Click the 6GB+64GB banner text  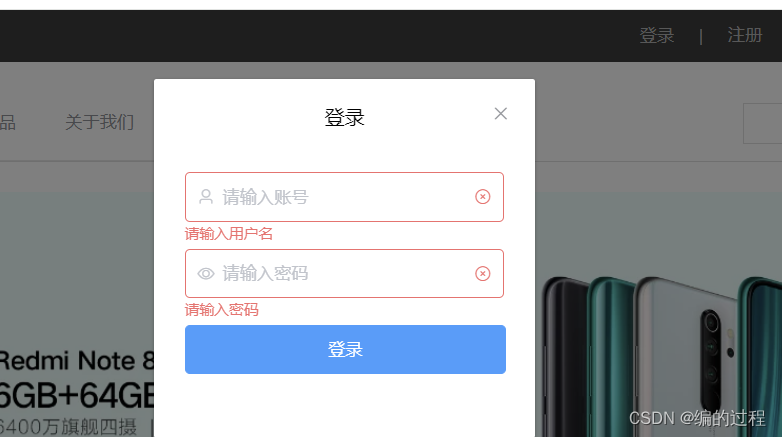(x=77, y=396)
